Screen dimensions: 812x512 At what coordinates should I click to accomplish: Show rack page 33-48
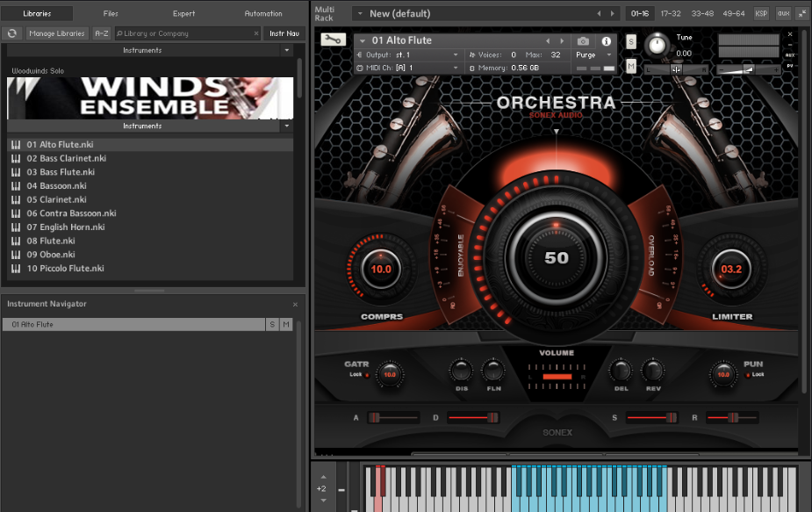[702, 13]
